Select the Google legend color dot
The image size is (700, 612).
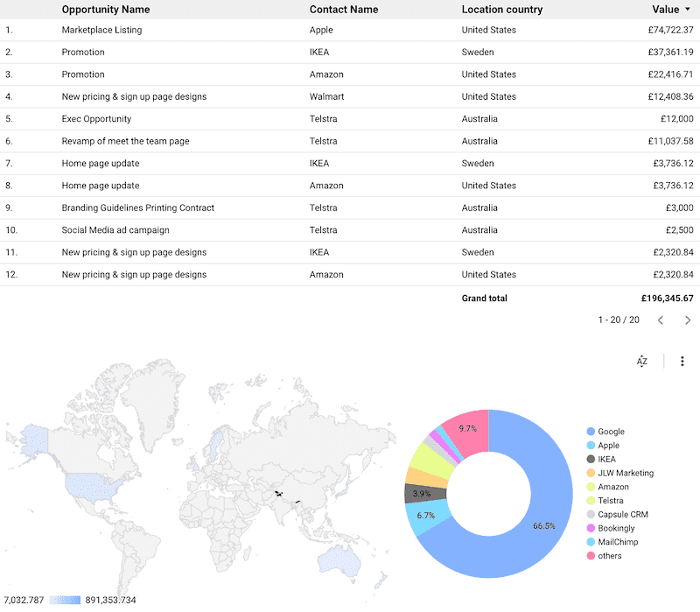[x=591, y=432]
